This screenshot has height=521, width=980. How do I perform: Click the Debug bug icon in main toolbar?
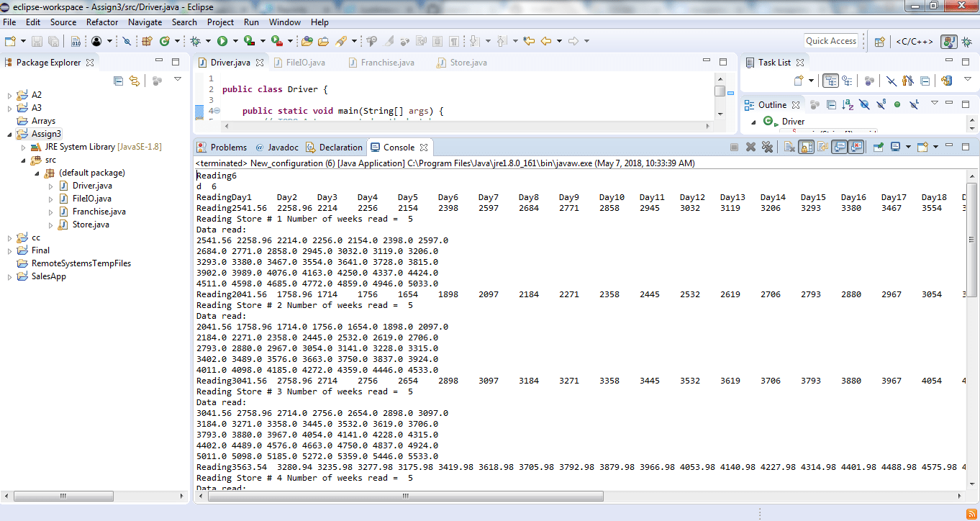[195, 41]
